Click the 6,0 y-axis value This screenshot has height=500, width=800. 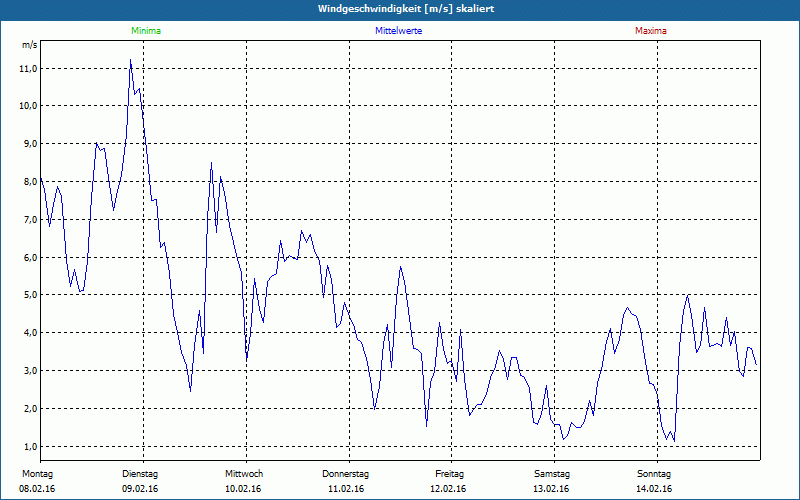click(x=30, y=257)
